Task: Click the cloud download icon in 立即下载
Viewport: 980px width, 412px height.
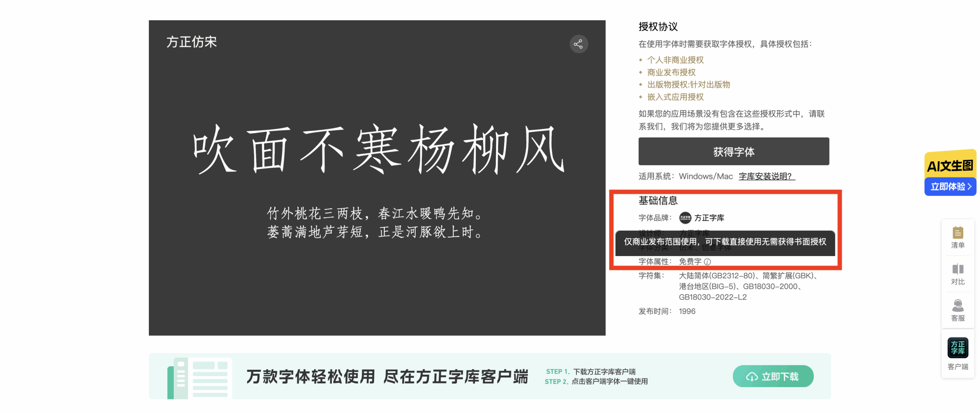Action: [x=752, y=376]
